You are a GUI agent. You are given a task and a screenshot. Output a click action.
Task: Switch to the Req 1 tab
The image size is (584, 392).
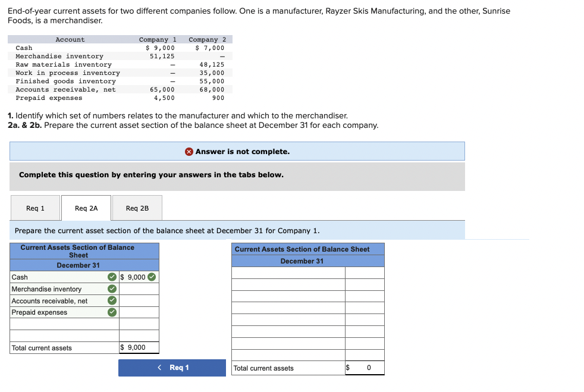click(35, 208)
